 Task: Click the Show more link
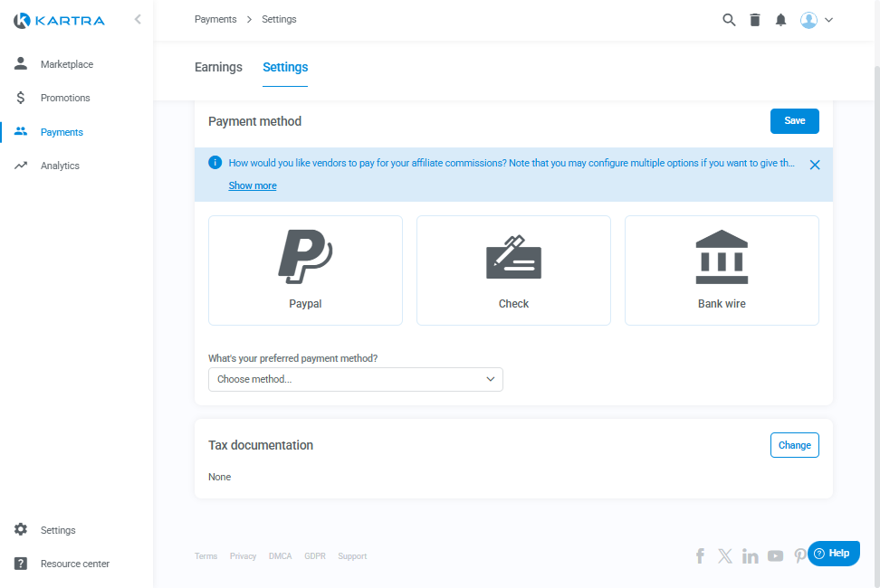coord(253,185)
